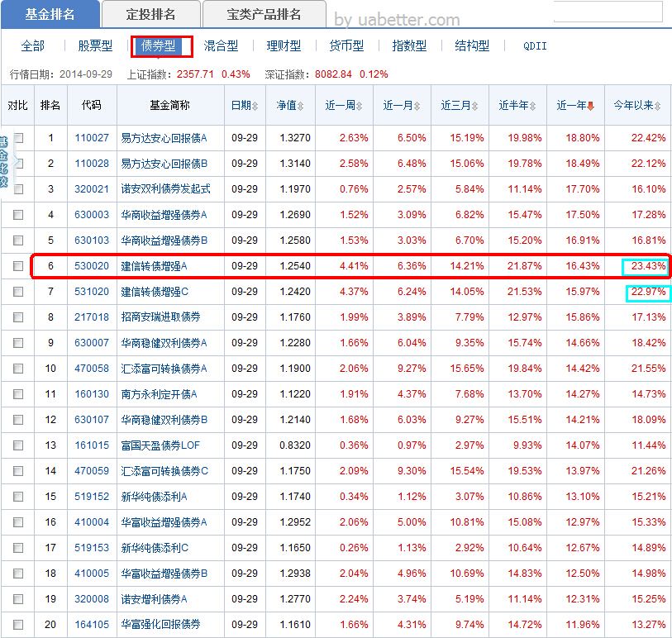
Task: Sort by the 近一周 column sort arrows
Action: point(359,106)
